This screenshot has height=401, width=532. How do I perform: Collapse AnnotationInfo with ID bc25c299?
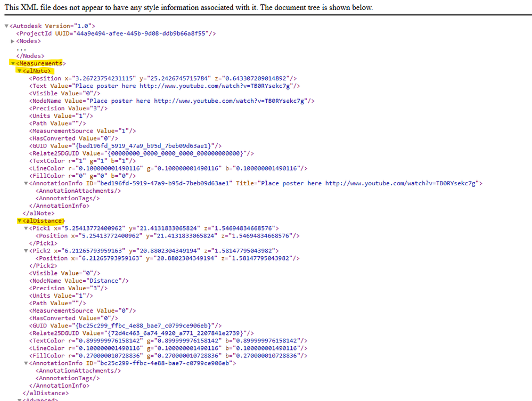tap(26, 363)
